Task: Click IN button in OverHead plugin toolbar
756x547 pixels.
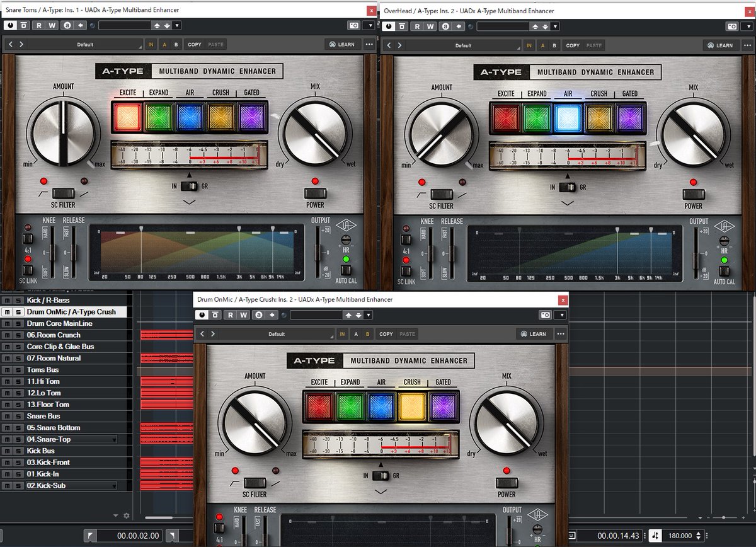Action: (529, 45)
